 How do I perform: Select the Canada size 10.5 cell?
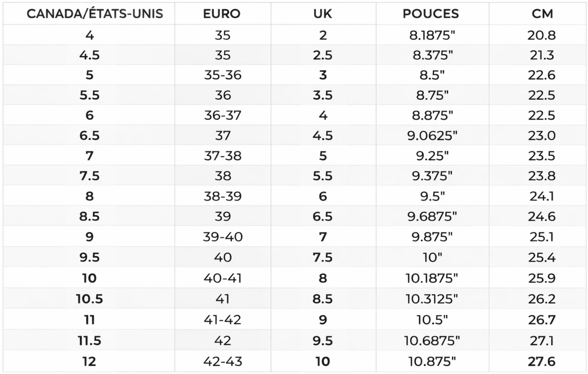pos(89,299)
